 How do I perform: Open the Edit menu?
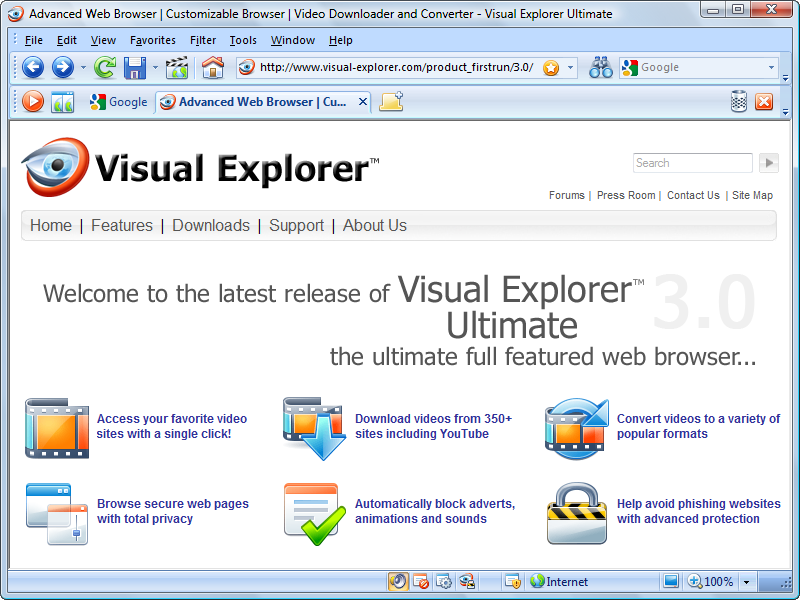pyautogui.click(x=67, y=40)
